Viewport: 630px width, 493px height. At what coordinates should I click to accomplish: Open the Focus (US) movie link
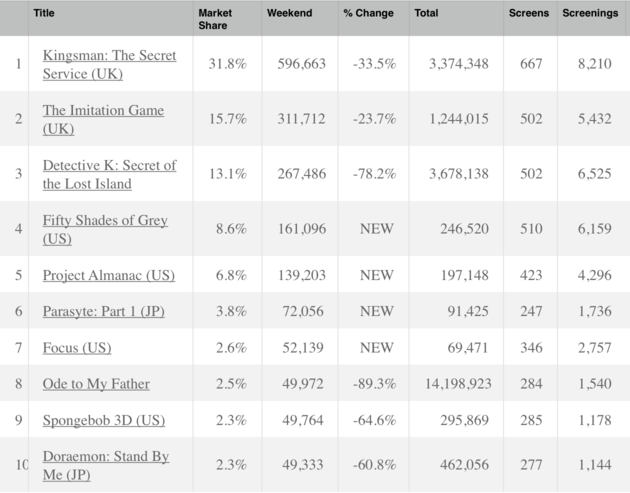77,348
